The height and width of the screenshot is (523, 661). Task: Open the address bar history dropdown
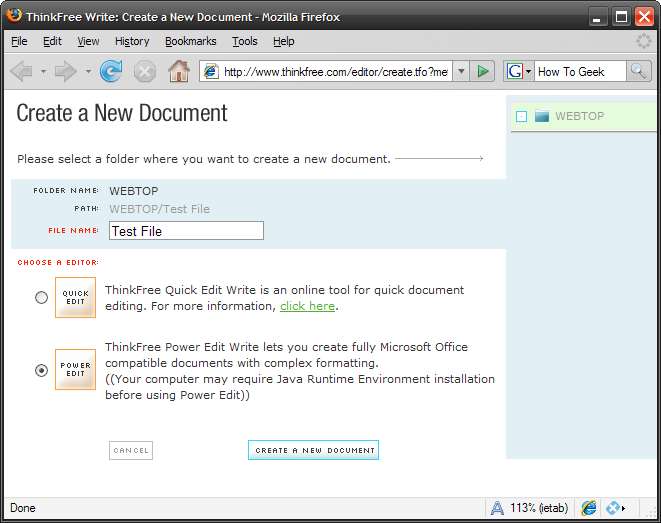click(x=461, y=71)
